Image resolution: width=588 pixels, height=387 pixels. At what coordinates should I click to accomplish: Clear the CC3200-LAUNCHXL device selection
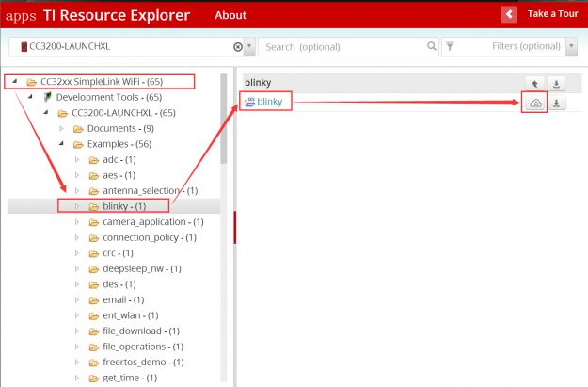(x=238, y=47)
